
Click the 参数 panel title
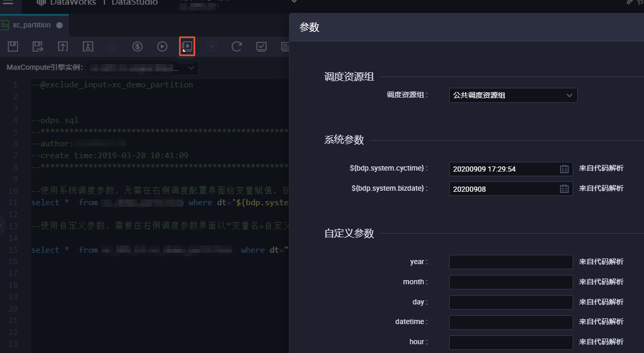pyautogui.click(x=309, y=28)
